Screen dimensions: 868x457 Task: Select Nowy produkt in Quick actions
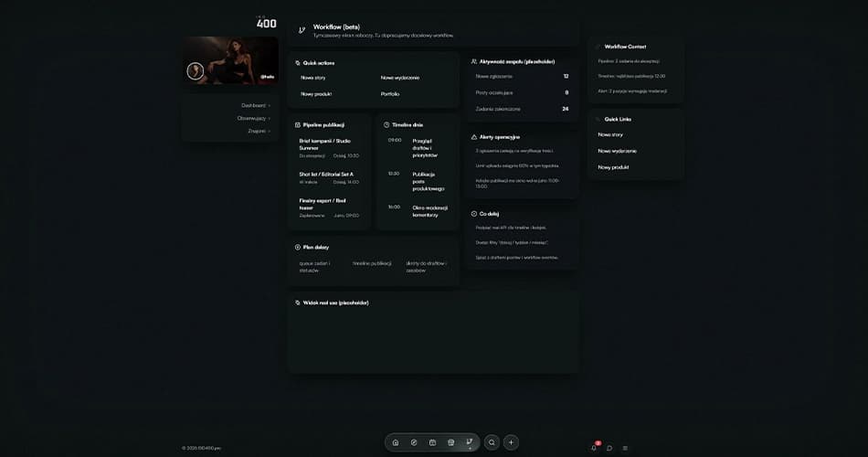click(316, 93)
